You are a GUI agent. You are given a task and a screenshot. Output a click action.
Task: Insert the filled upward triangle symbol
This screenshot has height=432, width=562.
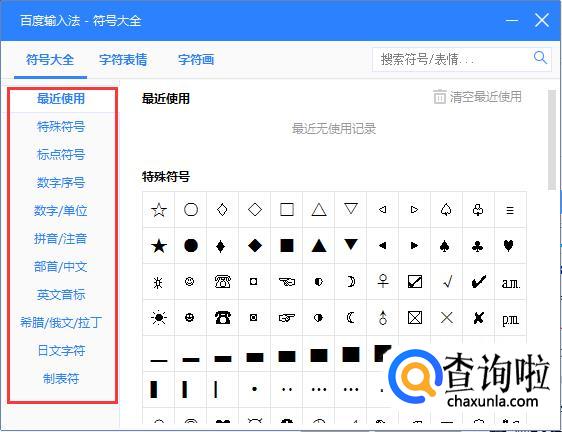click(x=319, y=246)
